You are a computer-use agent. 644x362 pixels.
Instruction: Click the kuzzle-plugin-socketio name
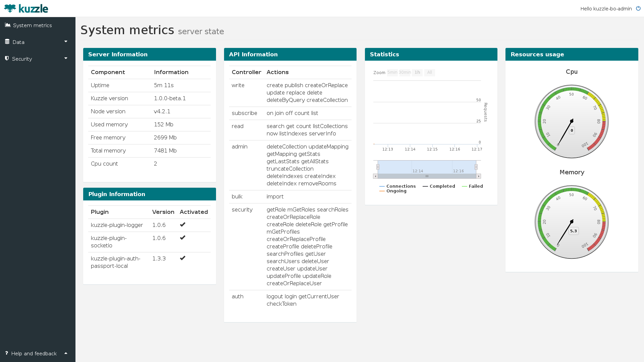point(109,242)
